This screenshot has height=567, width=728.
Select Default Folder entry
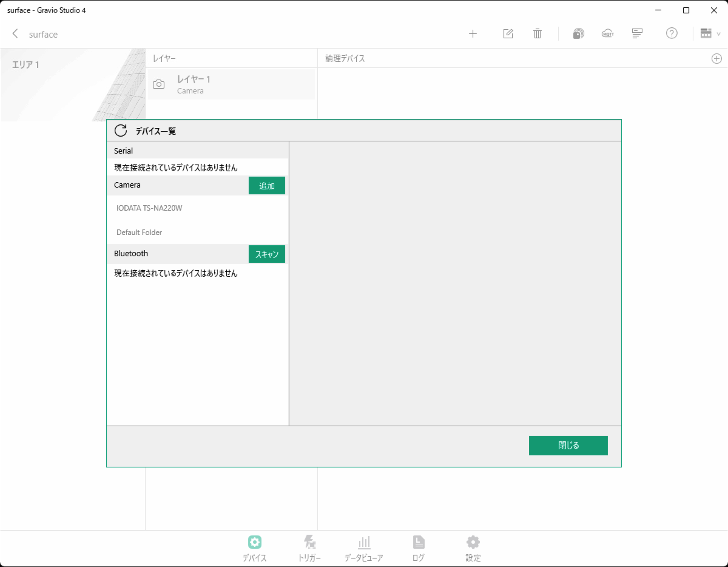tap(198, 232)
